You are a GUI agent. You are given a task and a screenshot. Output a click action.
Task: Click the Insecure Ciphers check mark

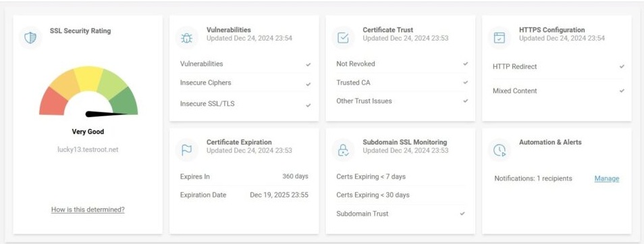click(308, 84)
